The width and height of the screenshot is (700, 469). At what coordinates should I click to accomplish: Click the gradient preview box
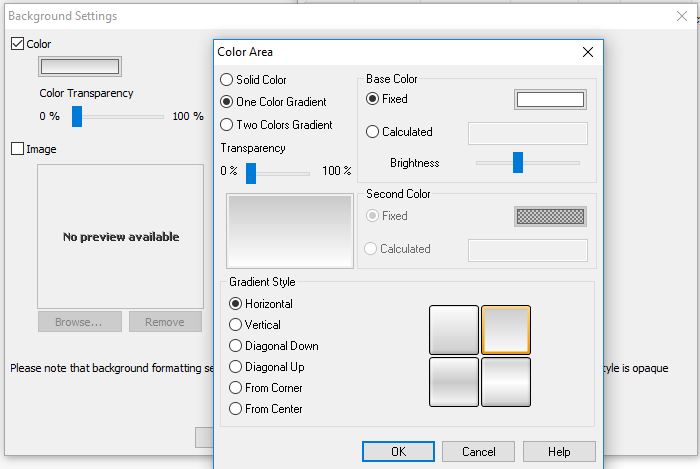(x=286, y=229)
